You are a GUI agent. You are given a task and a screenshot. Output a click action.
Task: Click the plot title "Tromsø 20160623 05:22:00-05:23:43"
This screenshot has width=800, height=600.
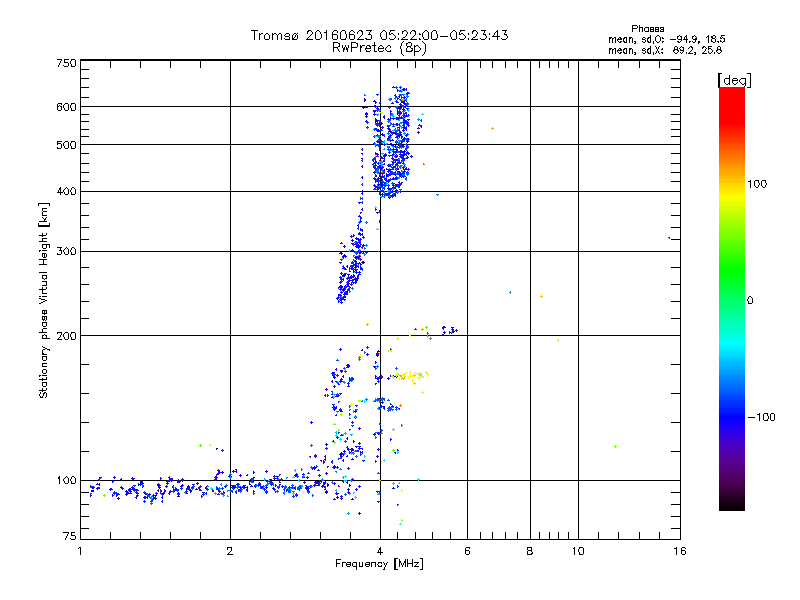(379, 35)
